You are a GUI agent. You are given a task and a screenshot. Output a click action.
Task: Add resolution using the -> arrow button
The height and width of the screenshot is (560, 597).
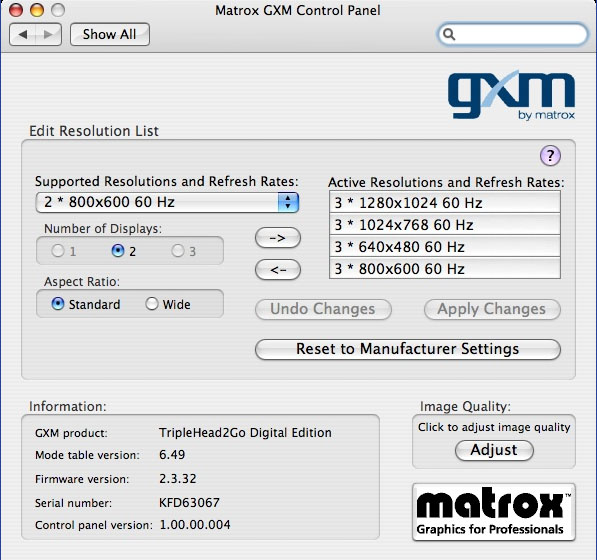click(x=278, y=238)
